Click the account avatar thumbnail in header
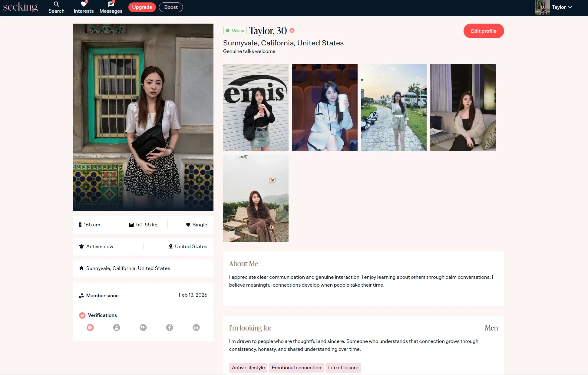 (x=542, y=7)
